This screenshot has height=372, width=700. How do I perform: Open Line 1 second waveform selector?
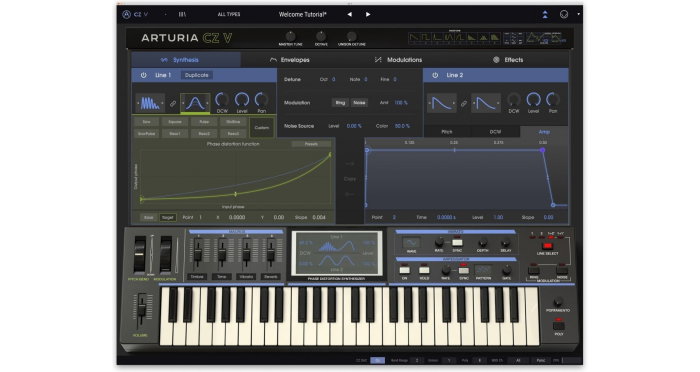click(195, 104)
